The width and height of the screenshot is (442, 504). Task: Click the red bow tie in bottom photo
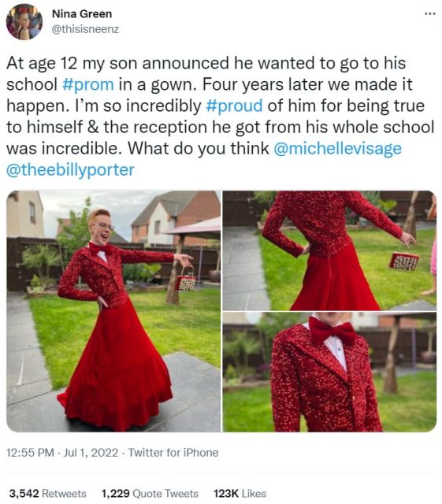point(332,331)
